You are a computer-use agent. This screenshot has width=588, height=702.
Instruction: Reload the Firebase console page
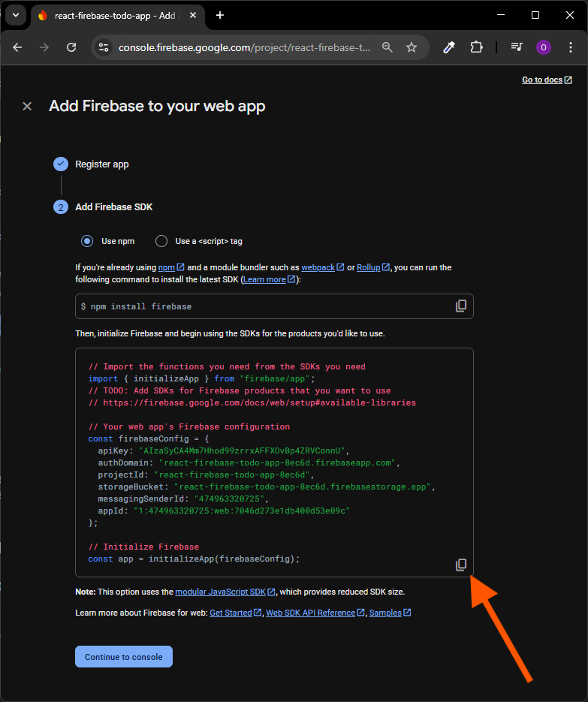(71, 47)
